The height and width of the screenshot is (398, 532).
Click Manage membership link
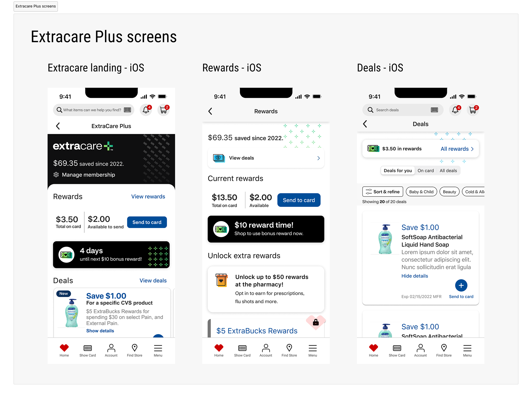[x=88, y=175]
